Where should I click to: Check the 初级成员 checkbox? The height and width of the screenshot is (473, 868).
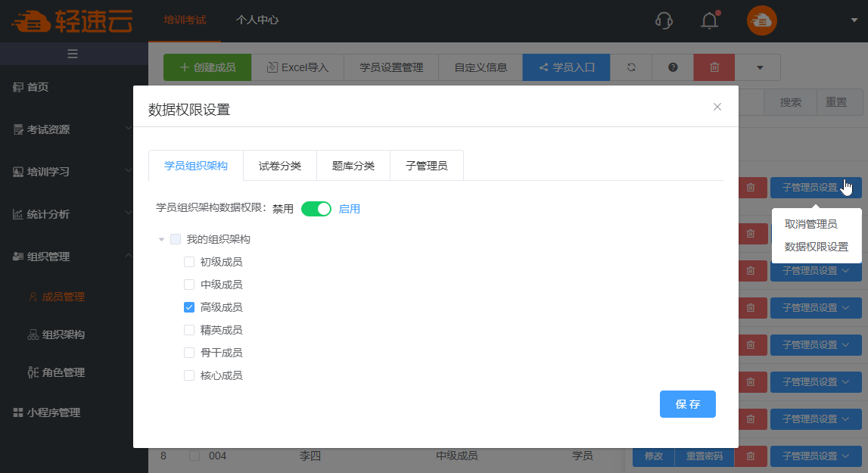[189, 262]
